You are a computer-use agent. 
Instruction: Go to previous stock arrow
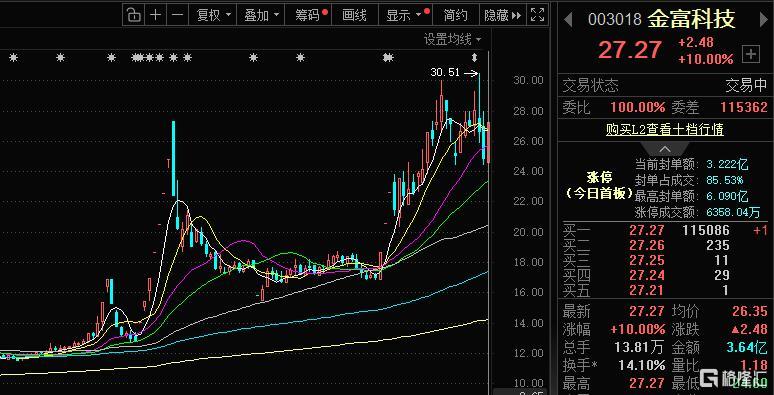pyautogui.click(x=568, y=20)
